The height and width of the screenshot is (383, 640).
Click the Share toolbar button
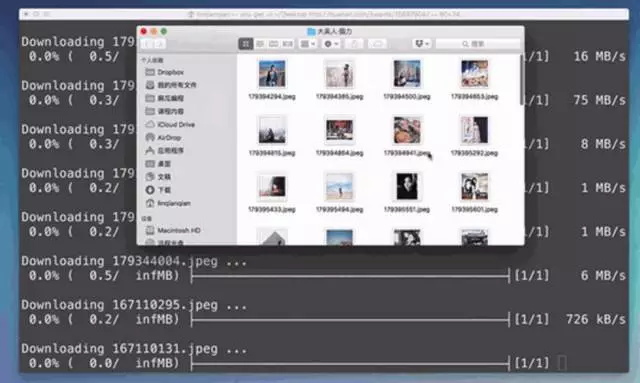(x=354, y=44)
